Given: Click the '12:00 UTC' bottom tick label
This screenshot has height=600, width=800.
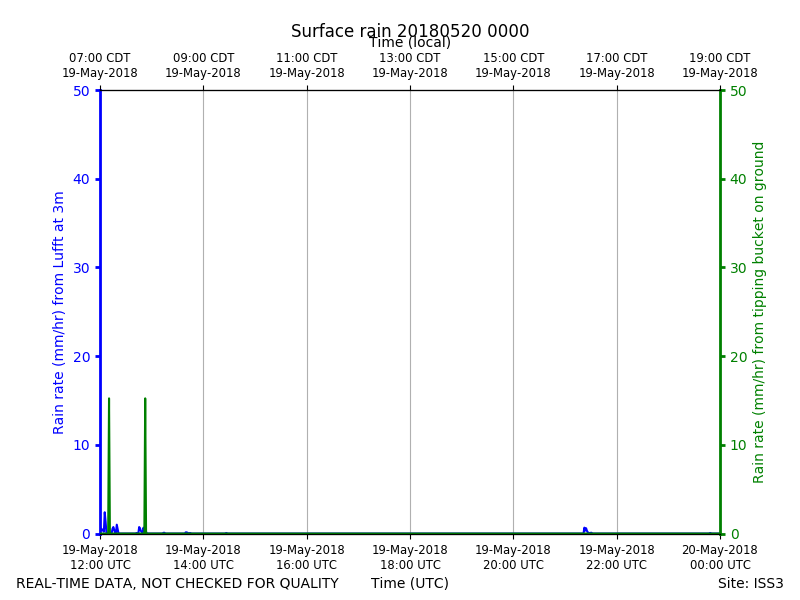Looking at the screenshot, I should [x=100, y=565].
